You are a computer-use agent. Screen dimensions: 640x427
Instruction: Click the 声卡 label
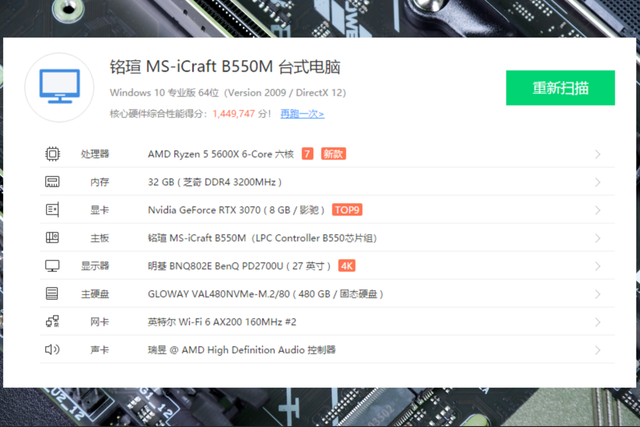tap(100, 350)
